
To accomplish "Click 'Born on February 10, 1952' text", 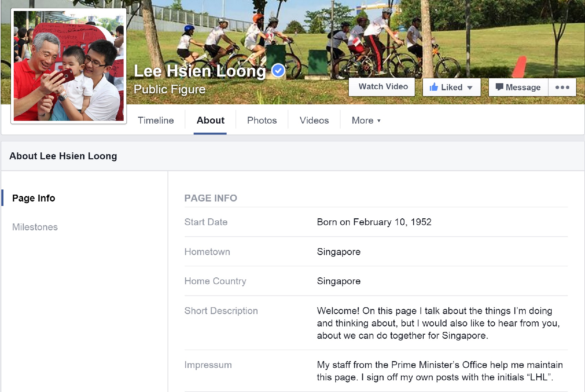I will pyautogui.click(x=374, y=222).
